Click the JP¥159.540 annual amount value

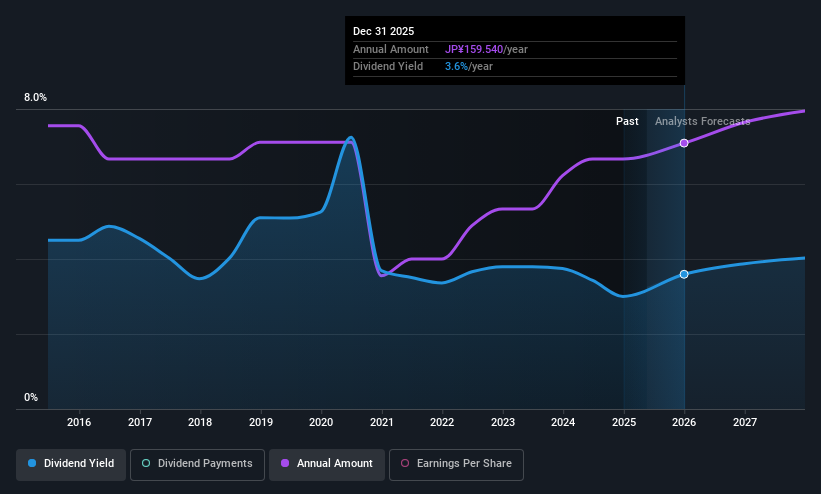point(474,49)
